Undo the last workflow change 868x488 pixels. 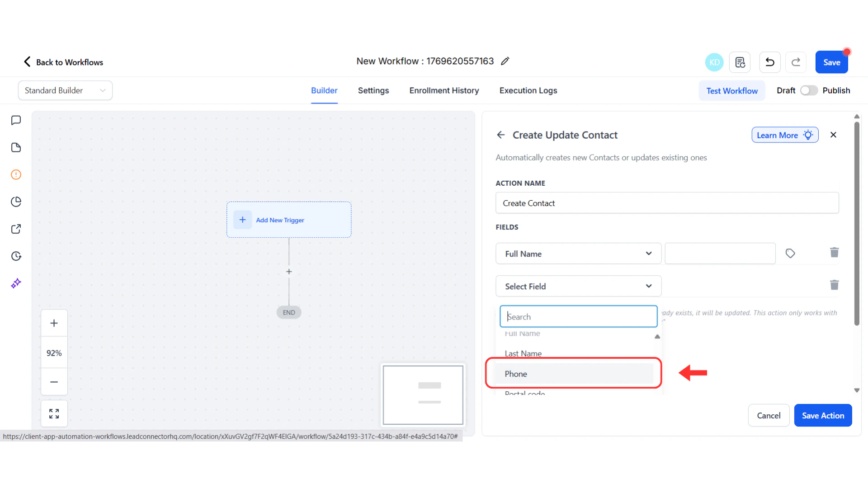click(x=769, y=62)
